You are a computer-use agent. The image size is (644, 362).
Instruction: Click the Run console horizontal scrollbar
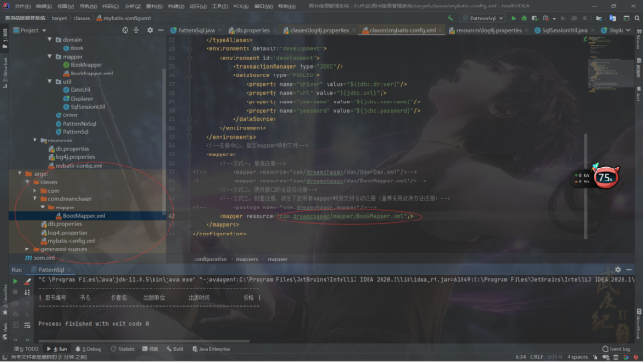[x=143, y=341]
